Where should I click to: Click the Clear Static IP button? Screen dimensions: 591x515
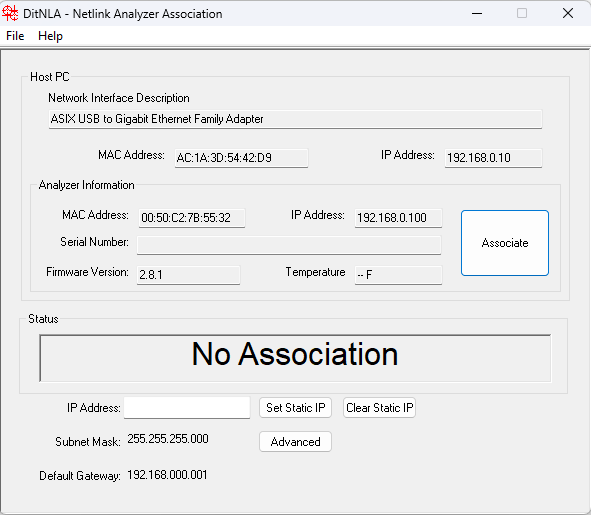coord(379,408)
